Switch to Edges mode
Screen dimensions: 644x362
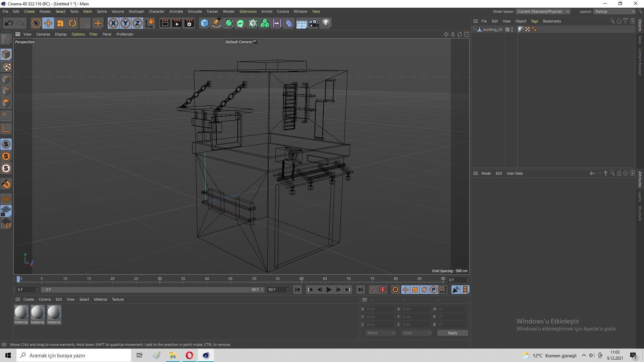pos(6,91)
